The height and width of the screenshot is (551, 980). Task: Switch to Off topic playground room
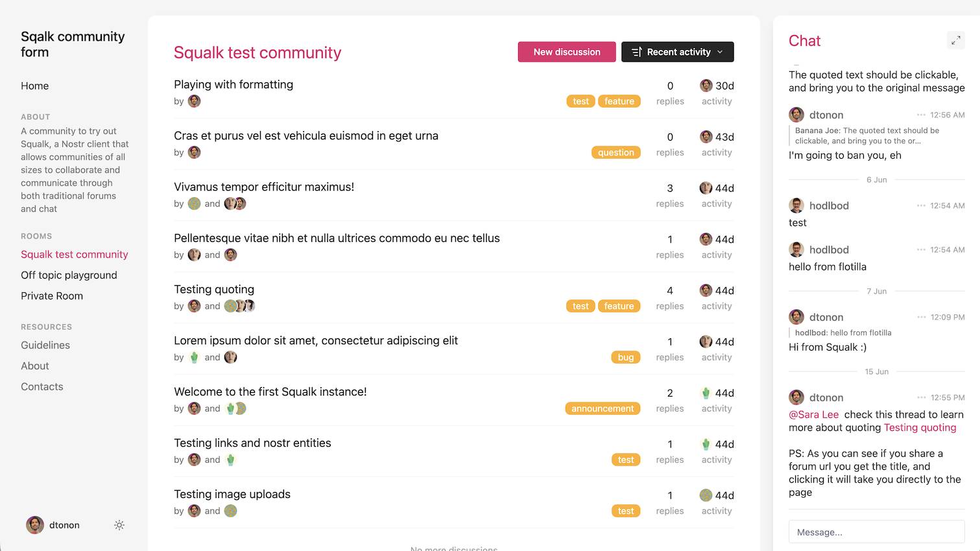pos(69,275)
